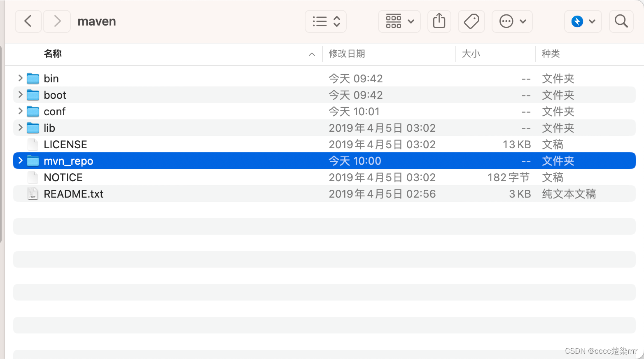This screenshot has width=644, height=359.
Task: Click the README.txt file icon
Action: 33,193
